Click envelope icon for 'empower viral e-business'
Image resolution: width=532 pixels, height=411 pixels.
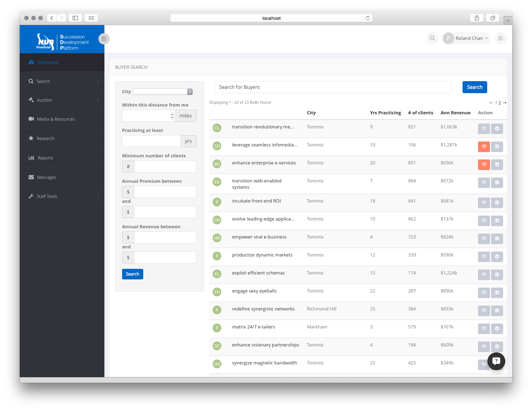click(497, 239)
